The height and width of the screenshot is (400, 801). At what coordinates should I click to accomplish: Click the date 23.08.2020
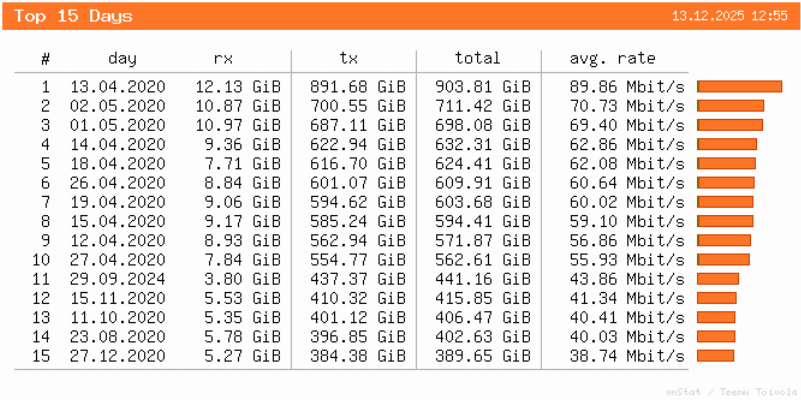[x=118, y=337]
